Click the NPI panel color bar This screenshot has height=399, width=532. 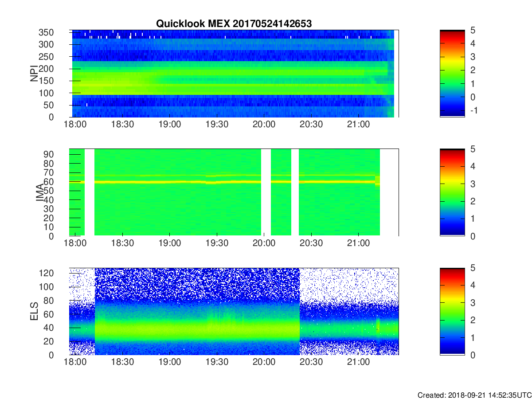coord(452,74)
